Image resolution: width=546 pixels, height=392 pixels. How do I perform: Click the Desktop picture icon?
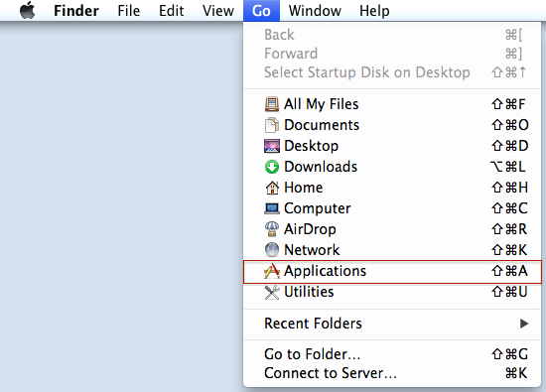pyautogui.click(x=272, y=146)
